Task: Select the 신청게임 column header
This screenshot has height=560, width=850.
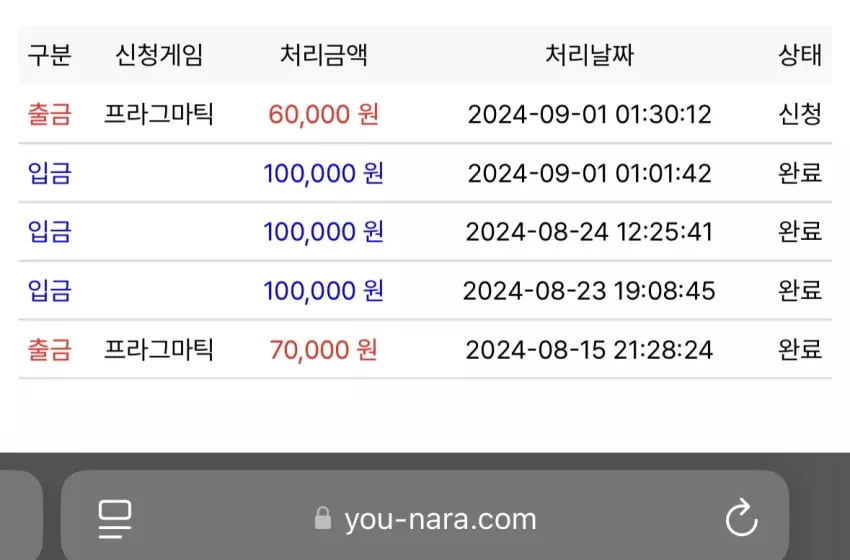Action: [159, 55]
